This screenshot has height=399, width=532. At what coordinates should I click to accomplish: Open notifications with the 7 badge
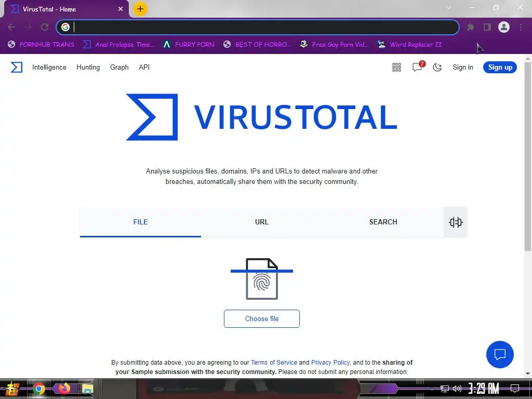418,66
